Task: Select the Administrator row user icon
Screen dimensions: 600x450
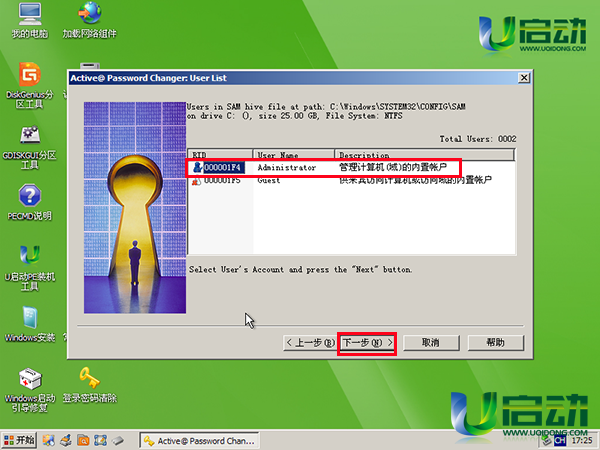Action: pos(197,167)
